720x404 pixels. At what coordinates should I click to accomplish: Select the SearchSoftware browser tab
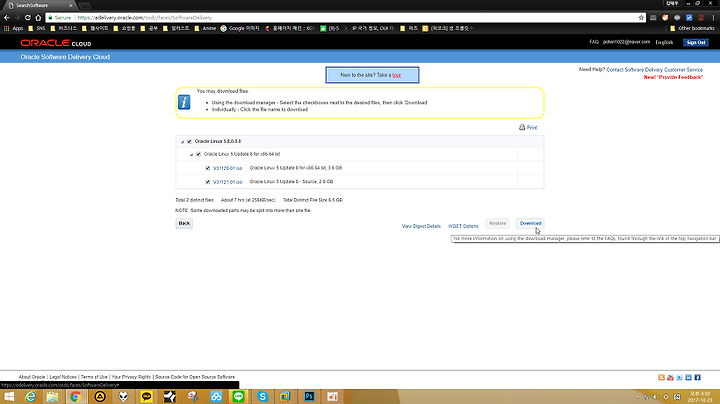click(41, 6)
